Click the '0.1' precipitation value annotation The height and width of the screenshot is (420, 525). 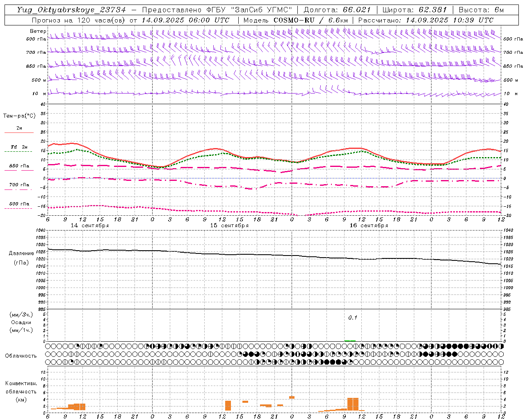point(353,318)
